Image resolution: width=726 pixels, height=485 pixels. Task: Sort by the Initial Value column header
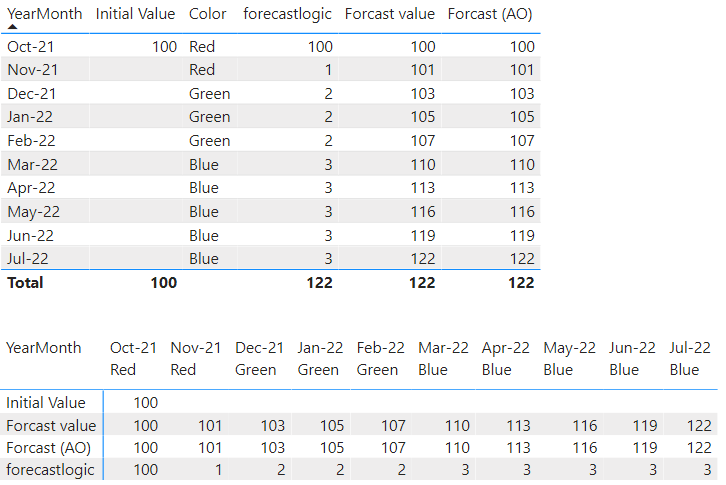(x=135, y=14)
